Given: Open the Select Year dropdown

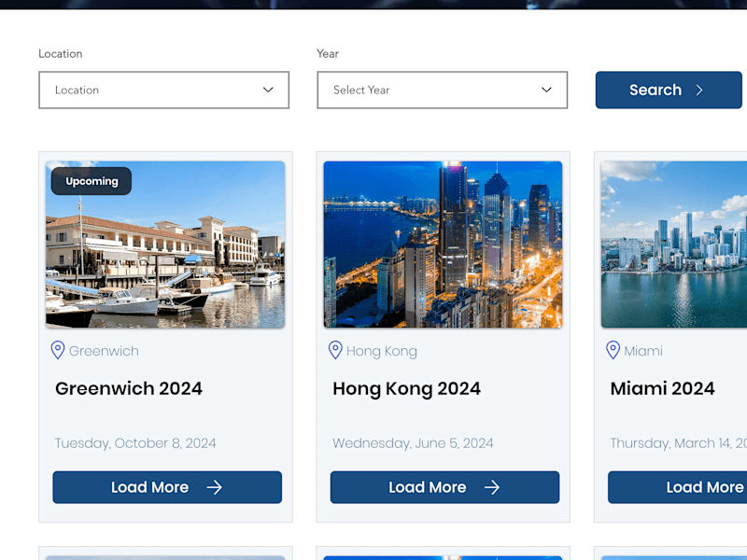Looking at the screenshot, I should [442, 90].
